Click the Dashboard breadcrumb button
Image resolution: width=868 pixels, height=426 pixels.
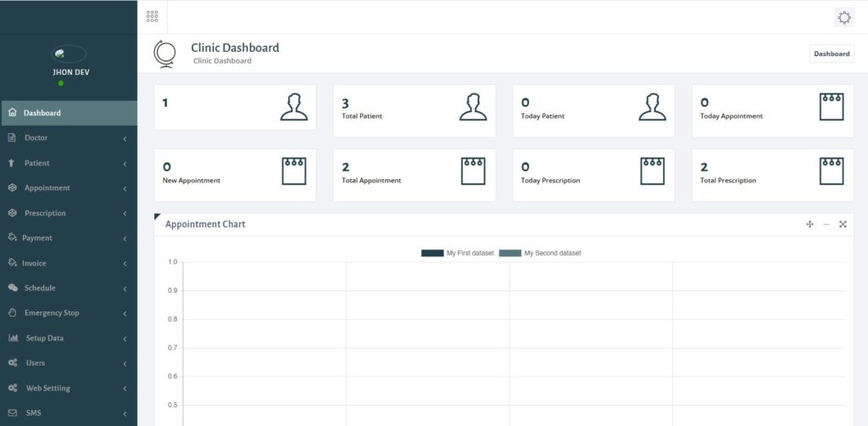pyautogui.click(x=832, y=53)
